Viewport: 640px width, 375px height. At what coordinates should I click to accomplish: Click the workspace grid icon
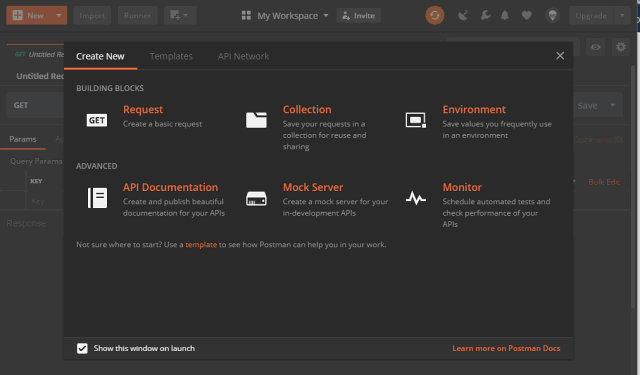[x=246, y=16]
